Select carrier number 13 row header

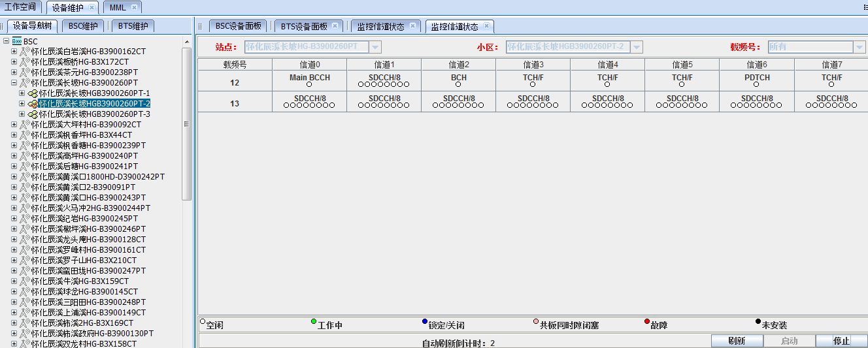point(235,103)
